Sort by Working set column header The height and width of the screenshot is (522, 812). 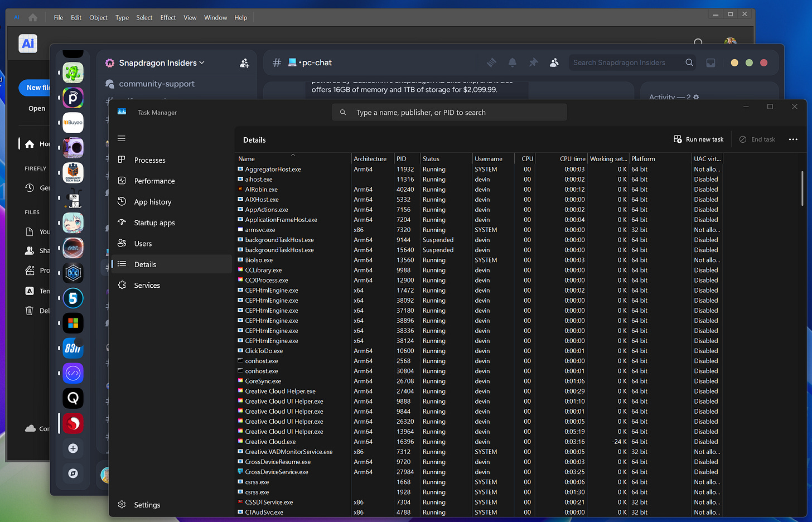coord(608,159)
